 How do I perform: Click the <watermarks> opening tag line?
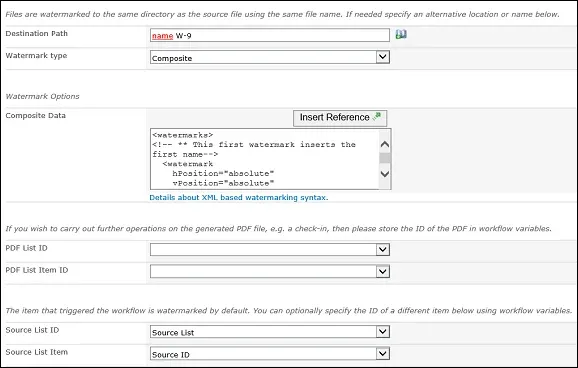(x=183, y=135)
